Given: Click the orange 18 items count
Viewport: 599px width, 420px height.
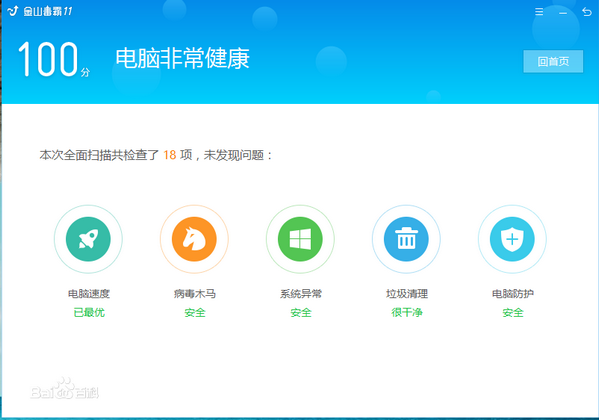Looking at the screenshot, I should click(x=170, y=155).
